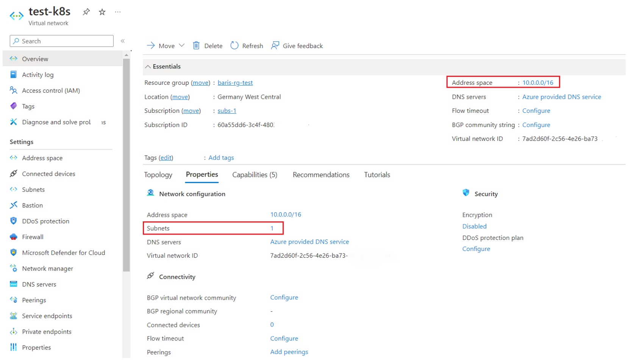Screen dimensions: 631x364
Task: Pin the test-k8s resource to dashboard
Action: [x=86, y=12]
